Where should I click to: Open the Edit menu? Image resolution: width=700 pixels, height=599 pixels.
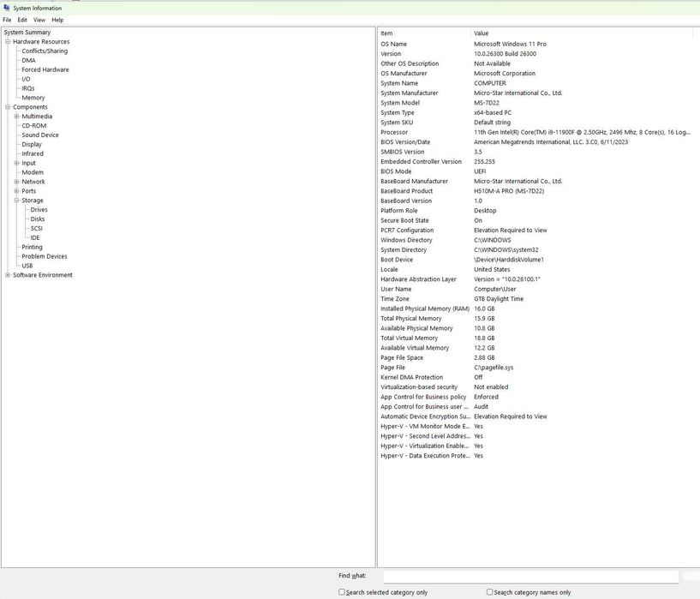[22, 20]
